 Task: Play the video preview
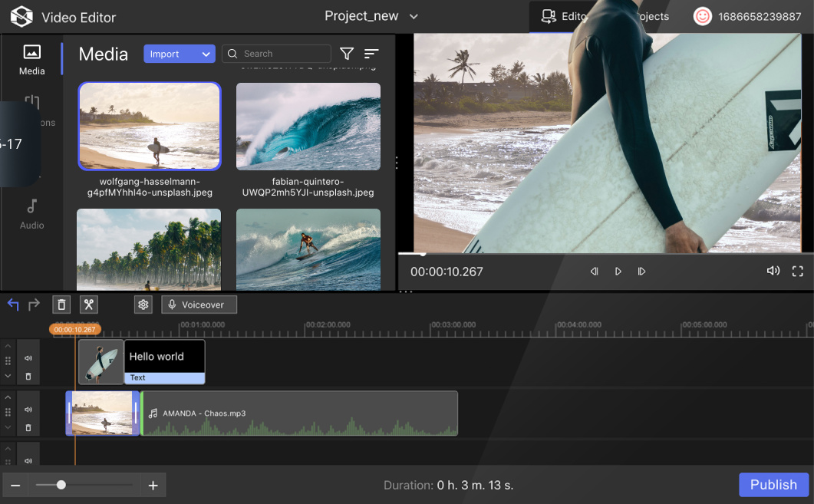coord(618,272)
